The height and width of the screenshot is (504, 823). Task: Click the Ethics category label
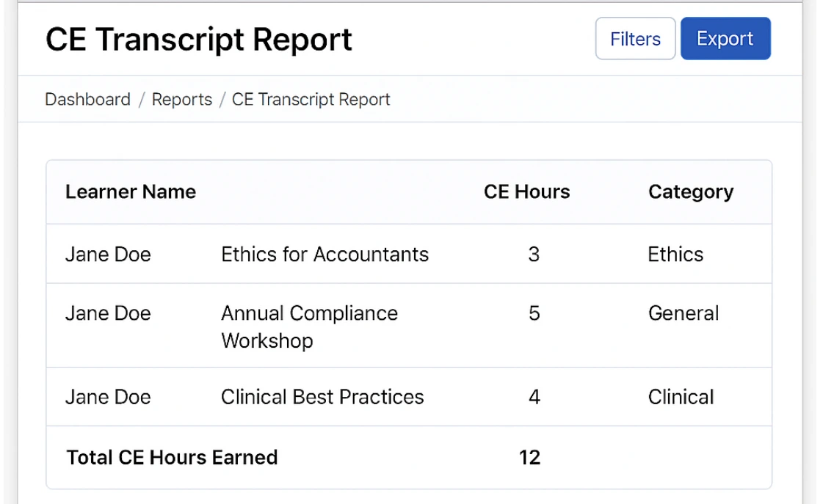pos(675,254)
